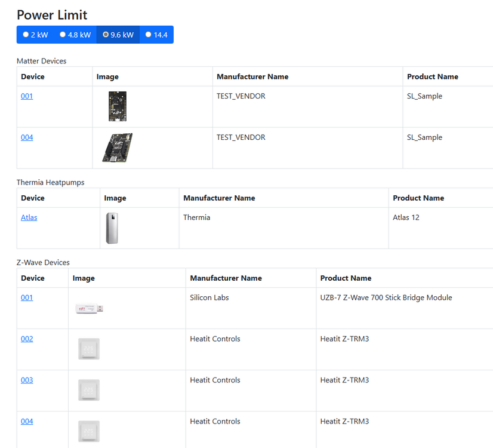Select the 9.6 kW power limit
Image resolution: width=493 pixels, height=448 pixels.
[118, 35]
